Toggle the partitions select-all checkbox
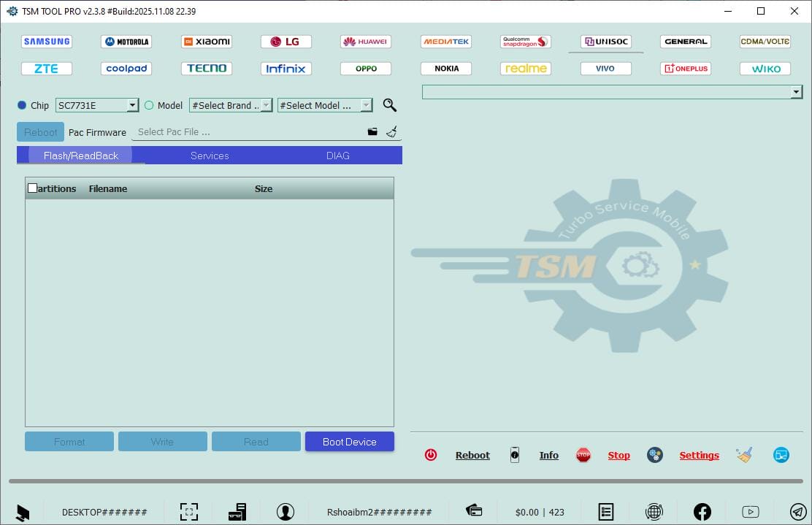The width and height of the screenshot is (812, 525). pos(32,188)
